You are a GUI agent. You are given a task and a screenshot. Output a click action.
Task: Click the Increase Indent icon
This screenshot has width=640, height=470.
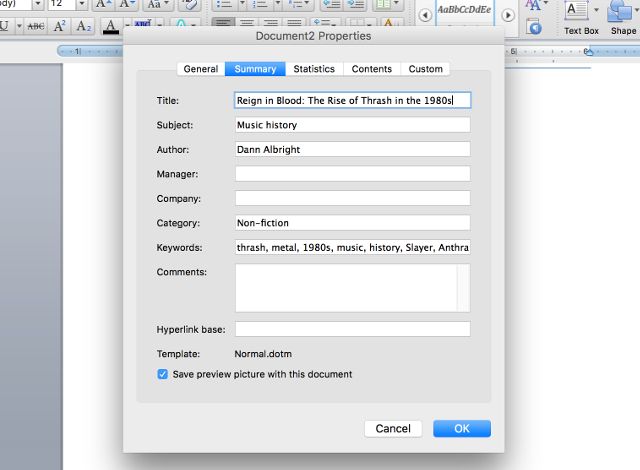coord(356,4)
